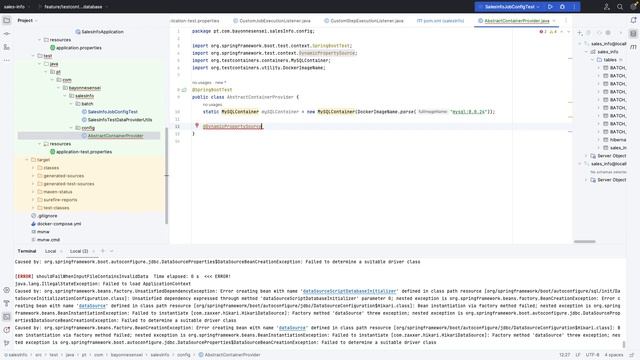Open the Commit tool window icon
This screenshot has height=360, width=640.
tap(7, 34)
